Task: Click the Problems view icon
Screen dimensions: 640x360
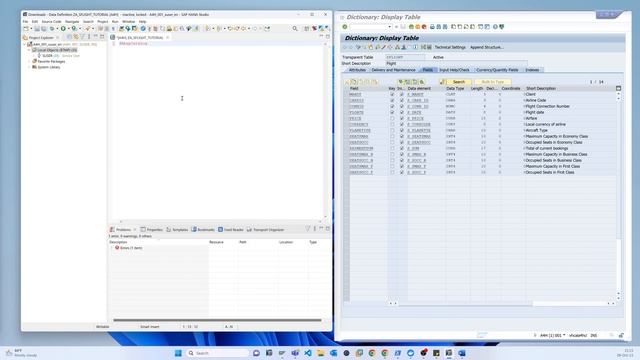Action: click(x=112, y=229)
